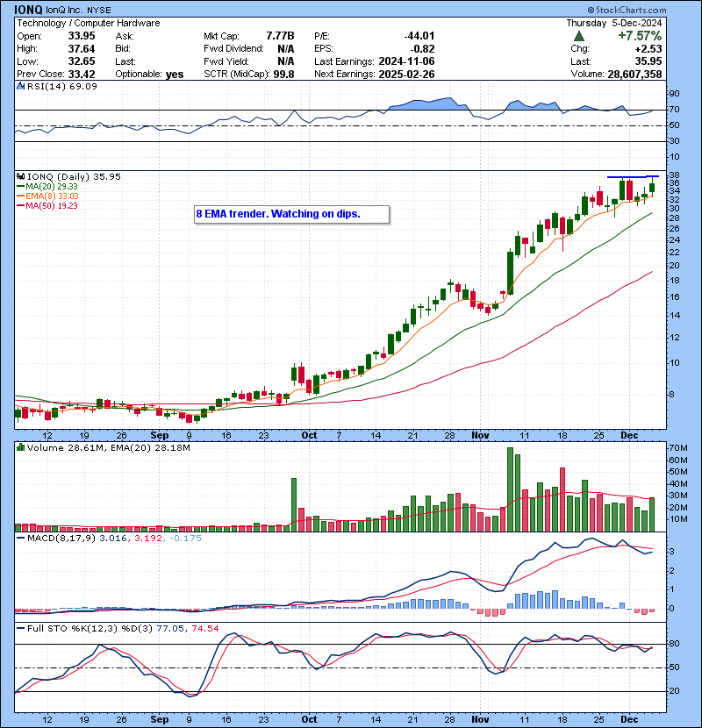
Task: Click the last green candlestick on the chart
Action: click(x=652, y=187)
